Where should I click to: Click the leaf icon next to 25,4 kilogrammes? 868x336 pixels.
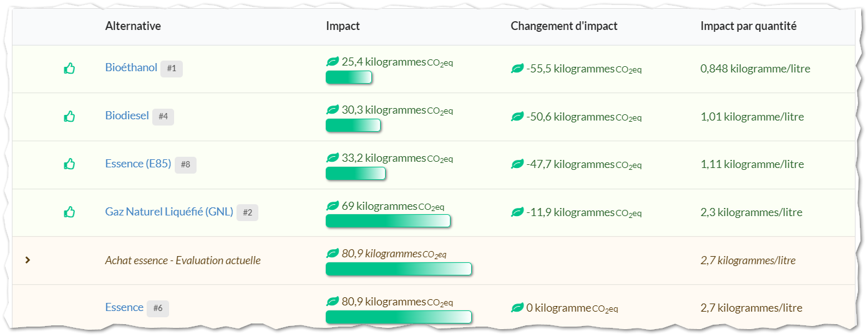coord(333,62)
